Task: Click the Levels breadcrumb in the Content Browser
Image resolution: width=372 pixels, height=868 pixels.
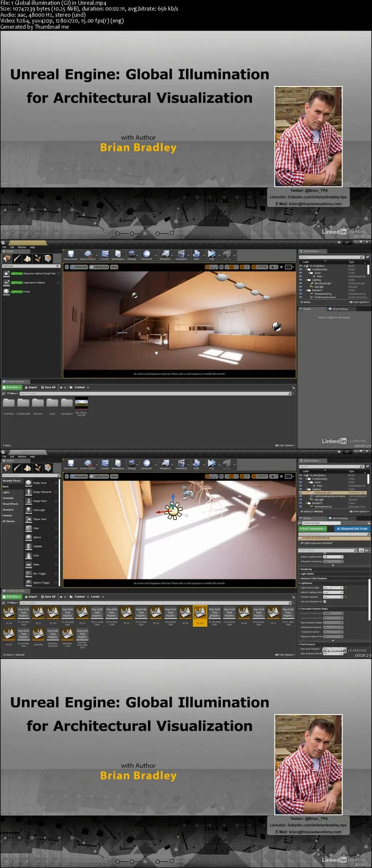Action: [95, 597]
